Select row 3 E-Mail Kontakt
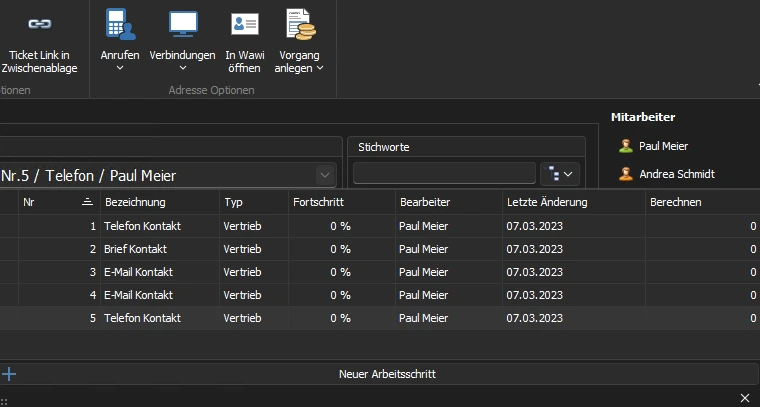Image resolution: width=760 pixels, height=407 pixels. pos(380,272)
